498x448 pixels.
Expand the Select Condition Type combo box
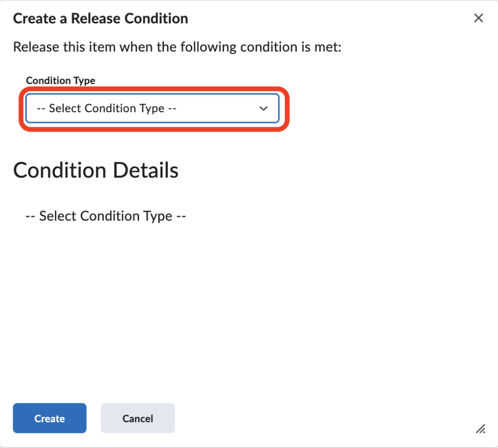[x=152, y=108]
